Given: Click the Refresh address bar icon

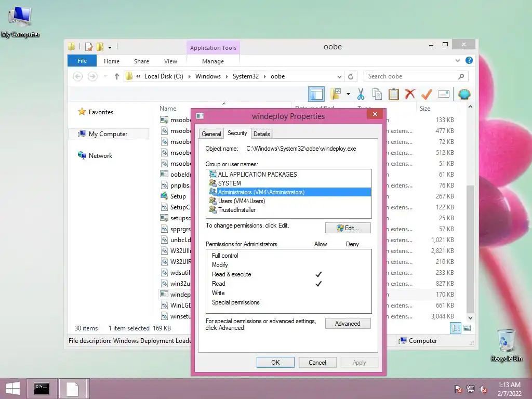Looking at the screenshot, I should tap(351, 76).
